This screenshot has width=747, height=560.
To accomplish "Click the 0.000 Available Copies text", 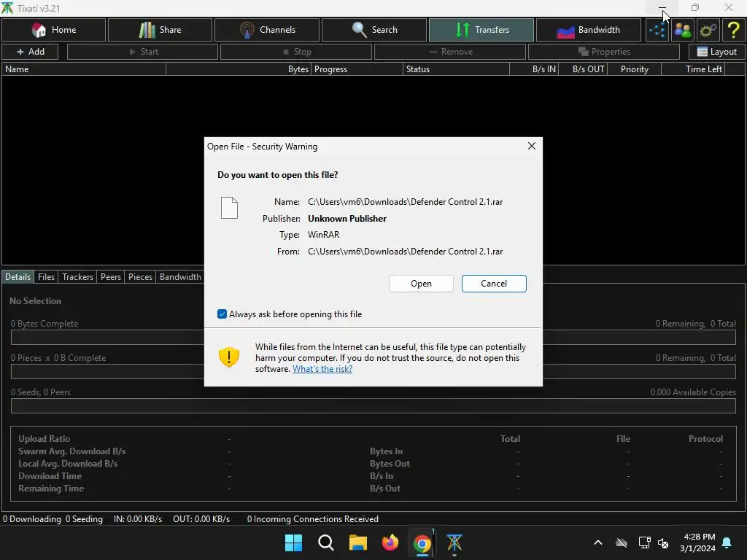I will point(693,392).
